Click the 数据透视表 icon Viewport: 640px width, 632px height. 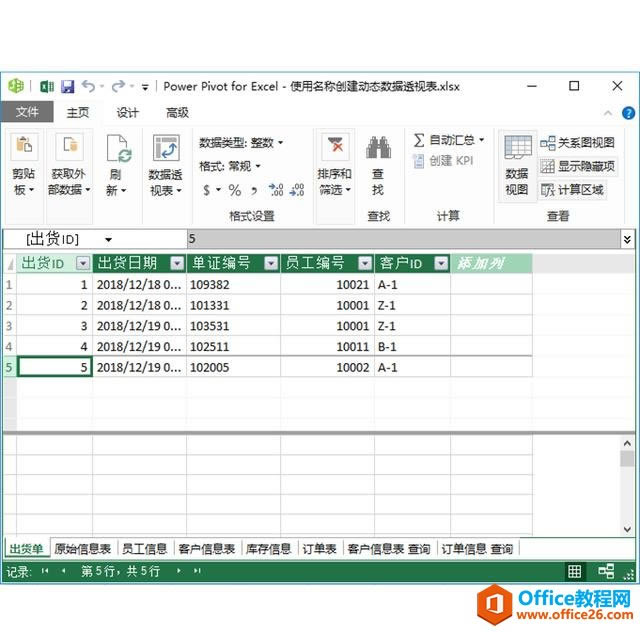(166, 148)
